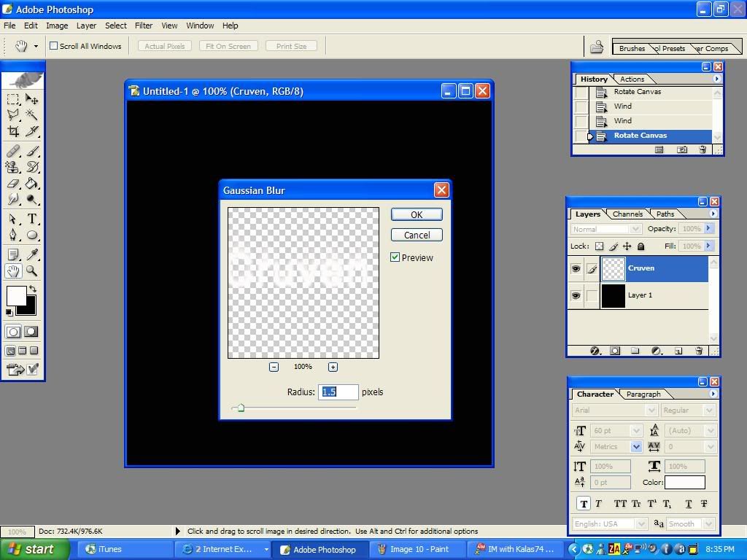Image resolution: width=747 pixels, height=560 pixels.
Task: Open anti-aliasing Smooth dropdown
Action: pyautogui.click(x=709, y=524)
